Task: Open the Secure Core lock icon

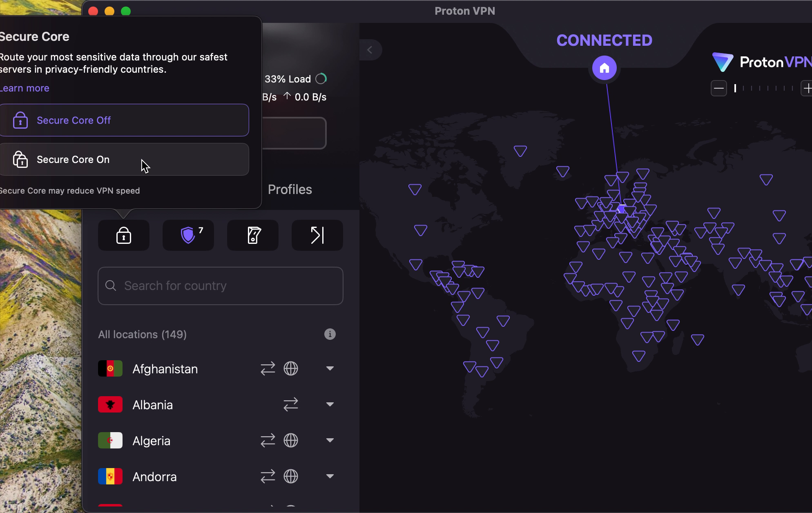Action: 124,235
